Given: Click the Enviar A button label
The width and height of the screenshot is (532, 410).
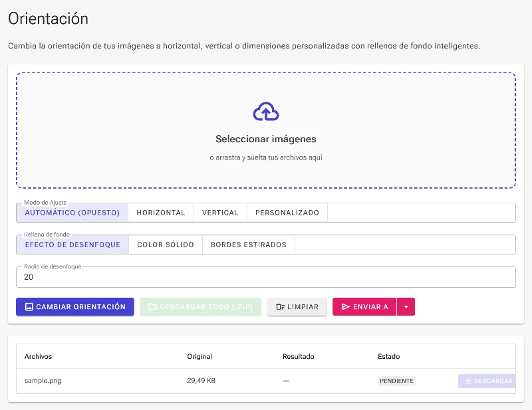Looking at the screenshot, I should coord(370,307).
